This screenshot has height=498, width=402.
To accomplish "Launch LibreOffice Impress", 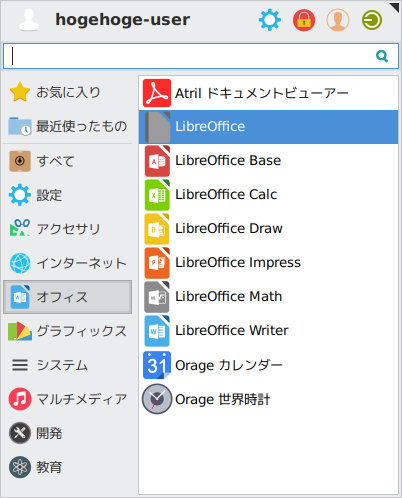I will 268,263.
